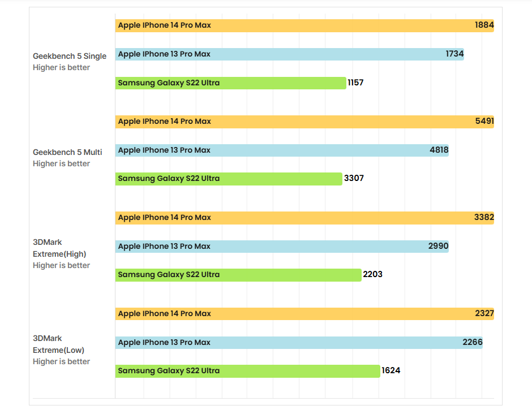Select the Galaxy S22 Ultra Geekbench Multi bar

coord(229,179)
